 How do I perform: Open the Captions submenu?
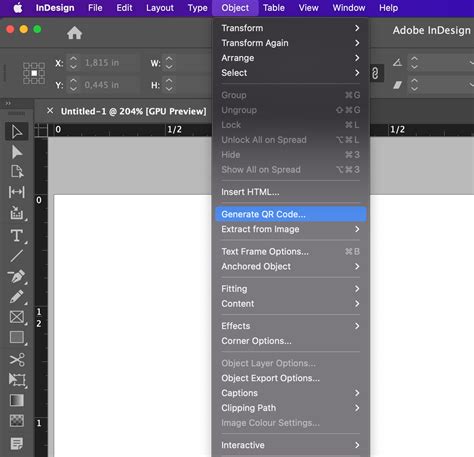tap(291, 393)
